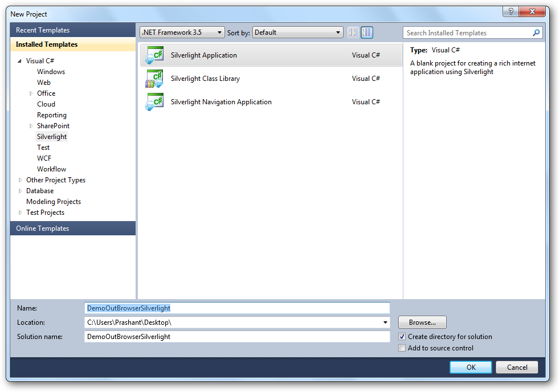560x392 pixels.
Task: Select the Test template category
Action: coord(43,148)
